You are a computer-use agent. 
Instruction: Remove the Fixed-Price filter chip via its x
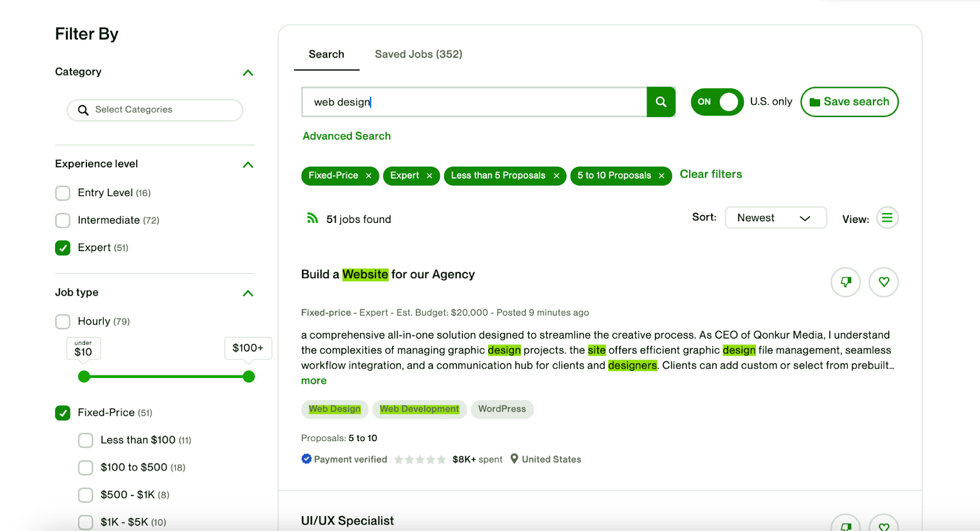click(x=369, y=176)
